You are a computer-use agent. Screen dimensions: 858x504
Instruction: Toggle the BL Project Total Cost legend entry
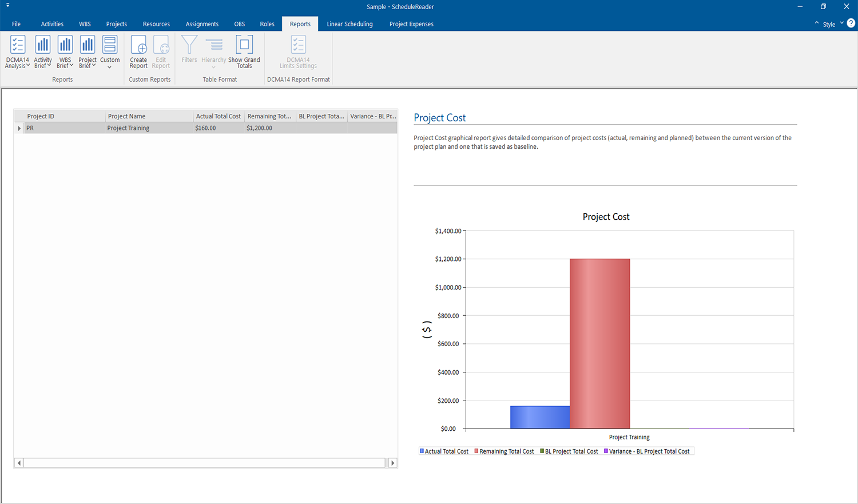pyautogui.click(x=569, y=451)
